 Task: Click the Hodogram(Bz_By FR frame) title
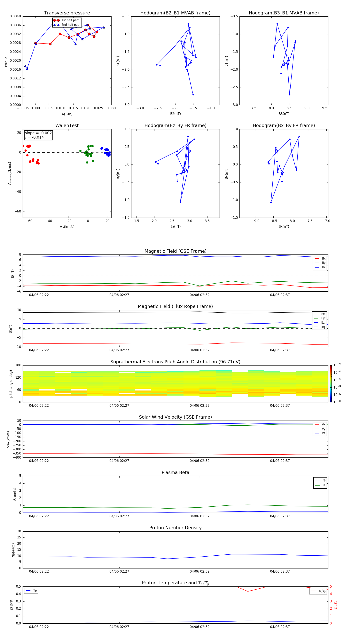[x=175, y=125]
